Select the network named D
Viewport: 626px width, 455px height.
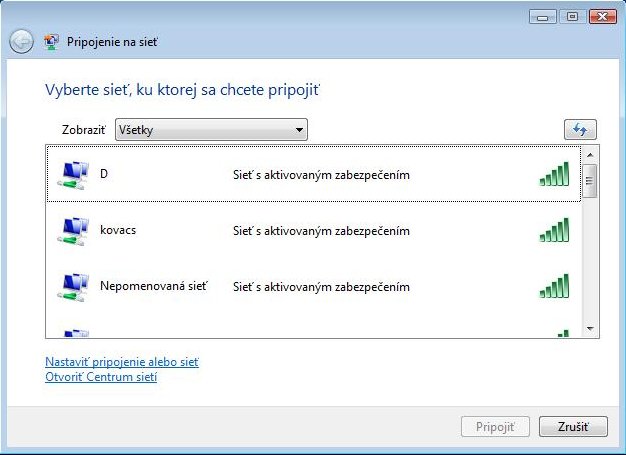point(314,174)
